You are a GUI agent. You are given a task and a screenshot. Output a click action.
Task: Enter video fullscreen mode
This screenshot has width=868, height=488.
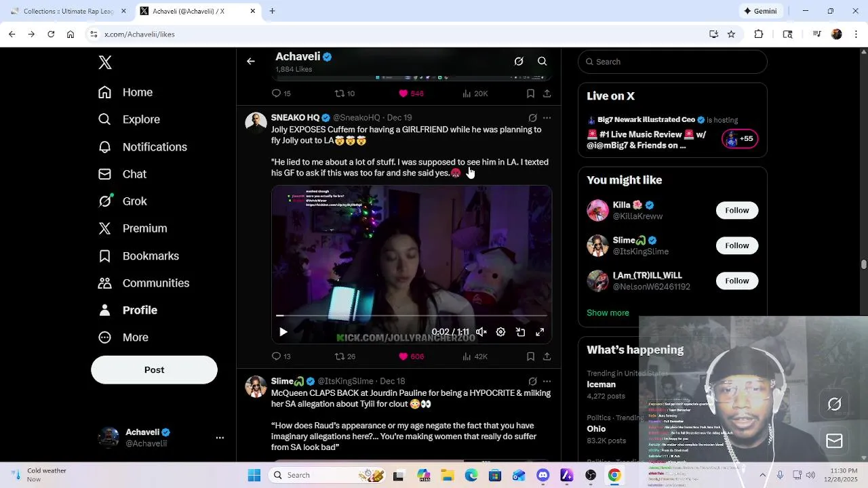click(540, 332)
